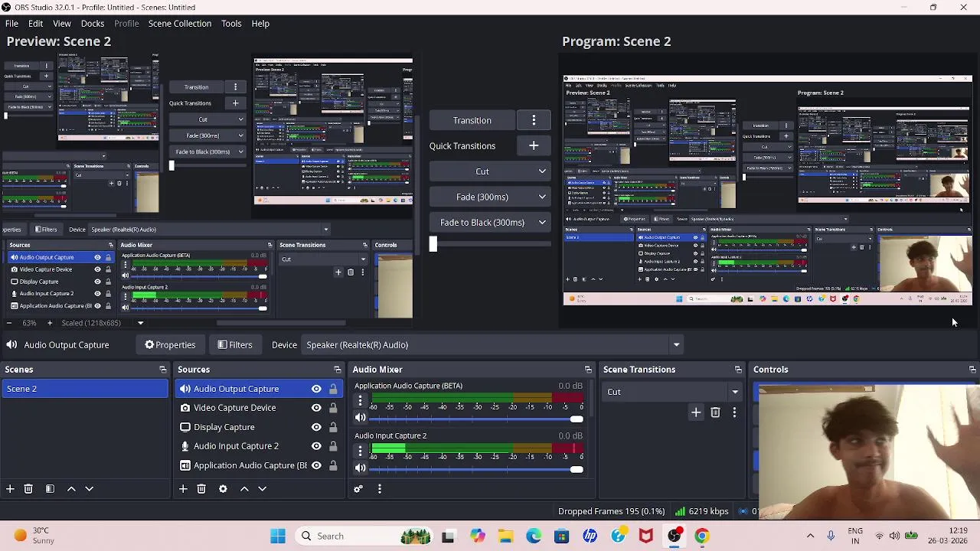This screenshot has height=551, width=980.
Task: Toggle visibility of Audio Input Capture 2
Action: 316,446
